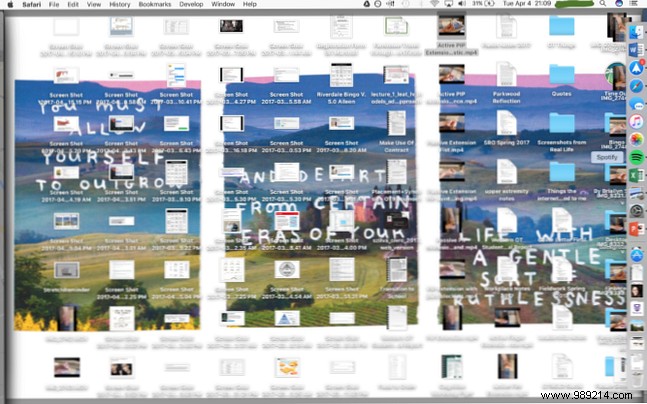Open the Wi-Fi status menu
Screen dimensions: 647x404
point(434,4)
